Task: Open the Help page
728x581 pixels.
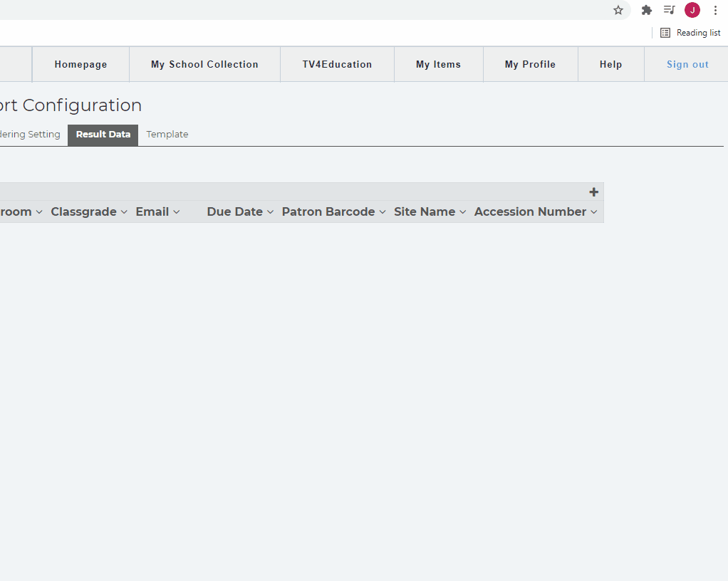Action: pos(610,65)
